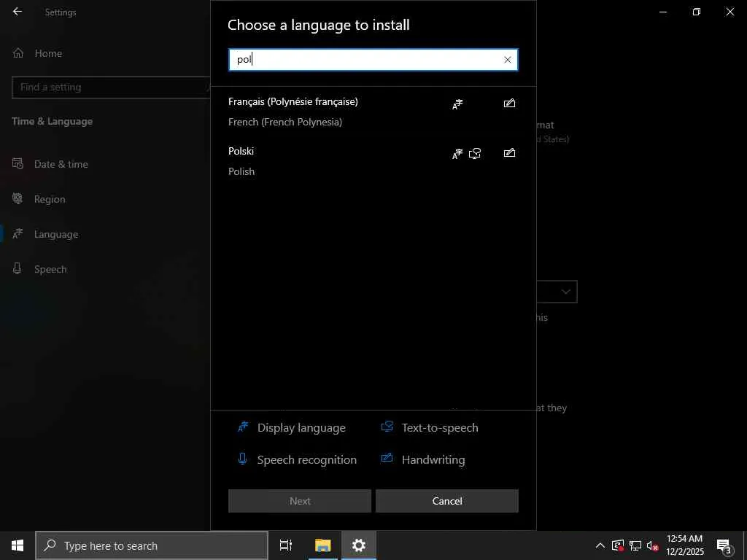Click display language icon in Français row
The image size is (747, 560).
[457, 104]
